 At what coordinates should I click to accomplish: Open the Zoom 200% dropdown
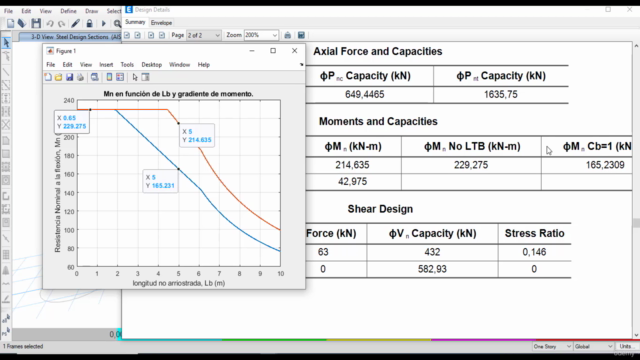coord(261,35)
